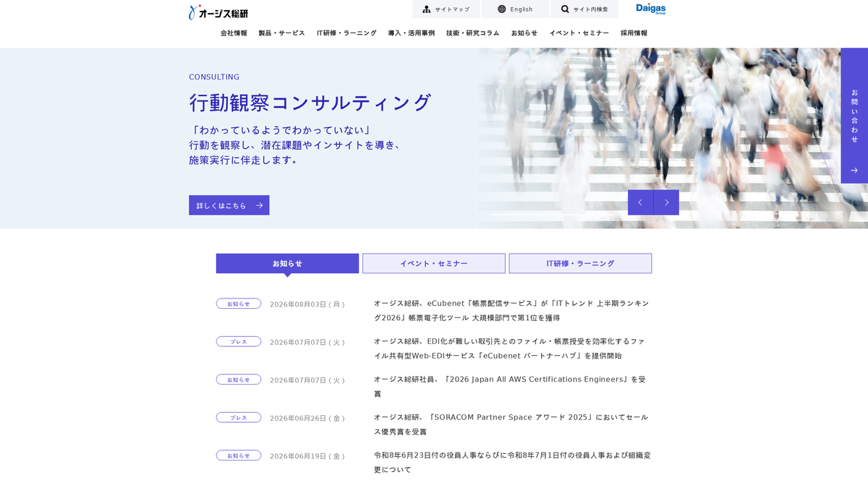Open the お問い合わせ side button

click(x=854, y=116)
